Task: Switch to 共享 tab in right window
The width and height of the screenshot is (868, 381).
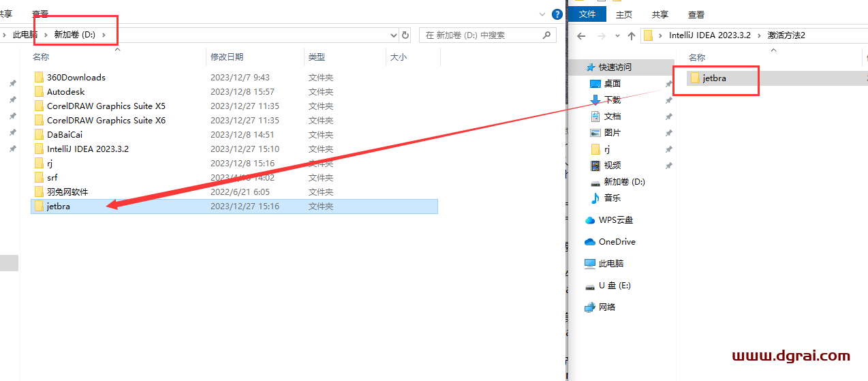Action: tap(660, 14)
